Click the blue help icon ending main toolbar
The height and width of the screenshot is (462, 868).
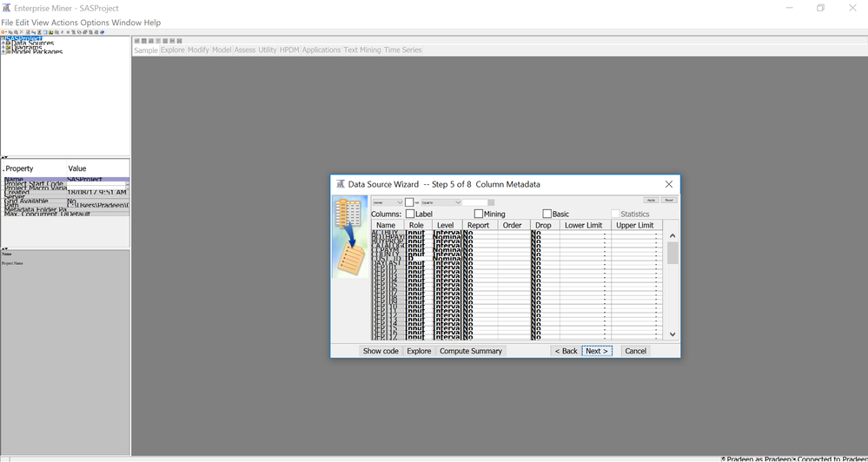pos(103,32)
